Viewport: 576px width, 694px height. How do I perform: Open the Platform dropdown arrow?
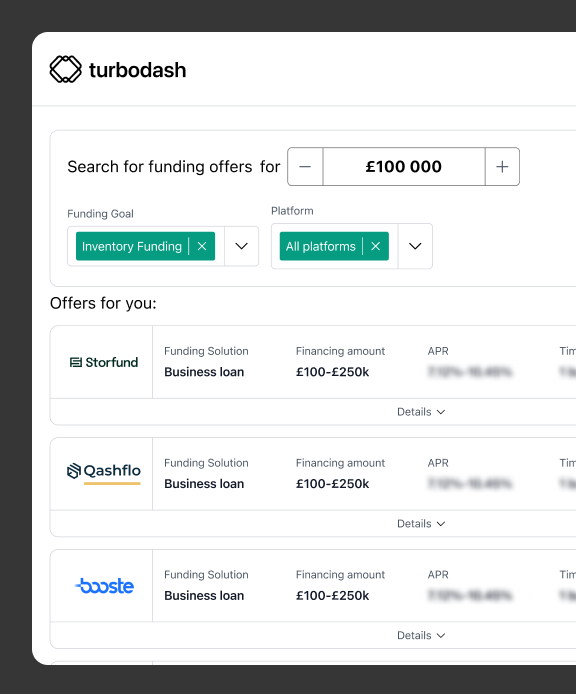[x=415, y=246]
